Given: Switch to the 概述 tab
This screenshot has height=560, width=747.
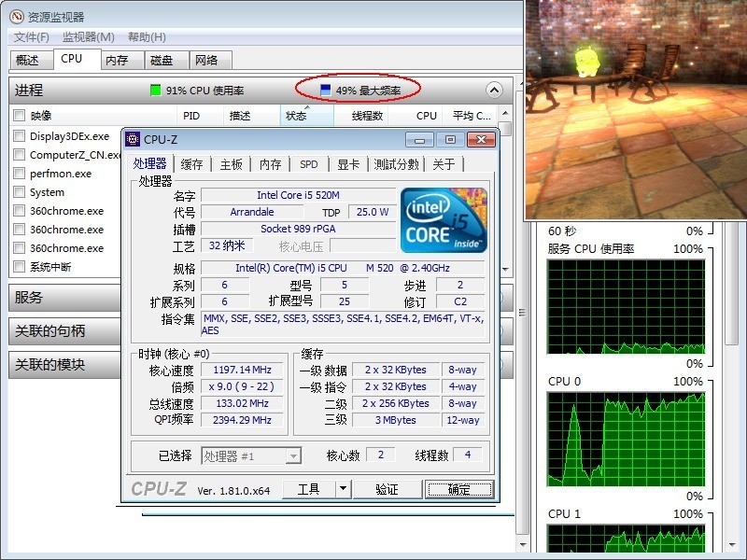Looking at the screenshot, I should point(31,61).
